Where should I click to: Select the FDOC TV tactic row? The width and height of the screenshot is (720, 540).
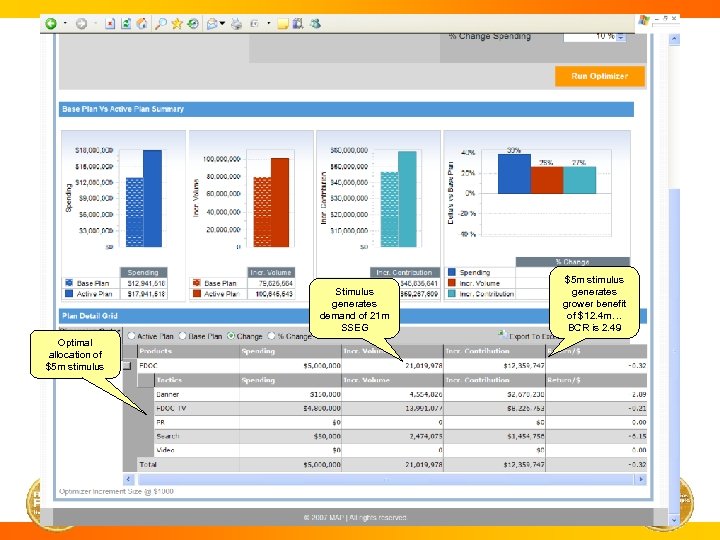click(x=400, y=408)
